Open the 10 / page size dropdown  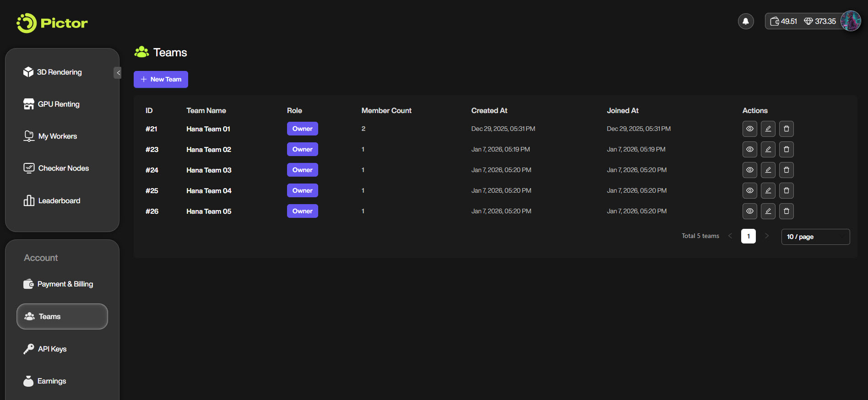[815, 237]
